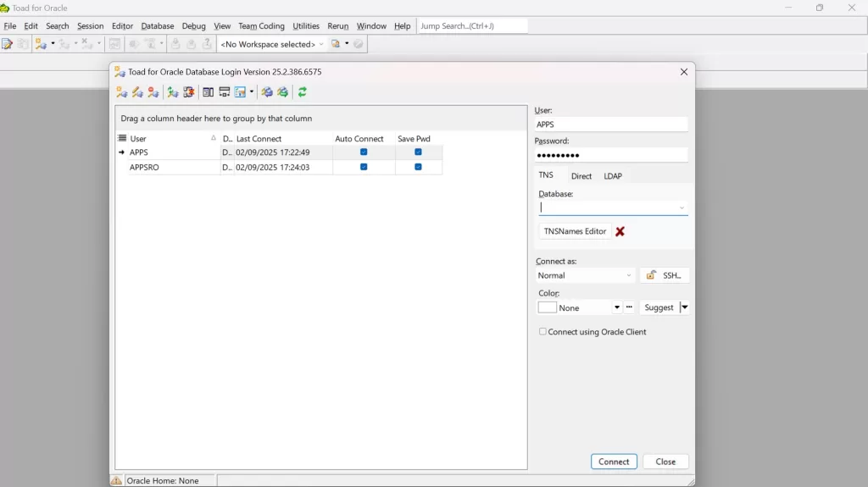Expand the Database dropdown list
The height and width of the screenshot is (487, 868).
pos(682,208)
